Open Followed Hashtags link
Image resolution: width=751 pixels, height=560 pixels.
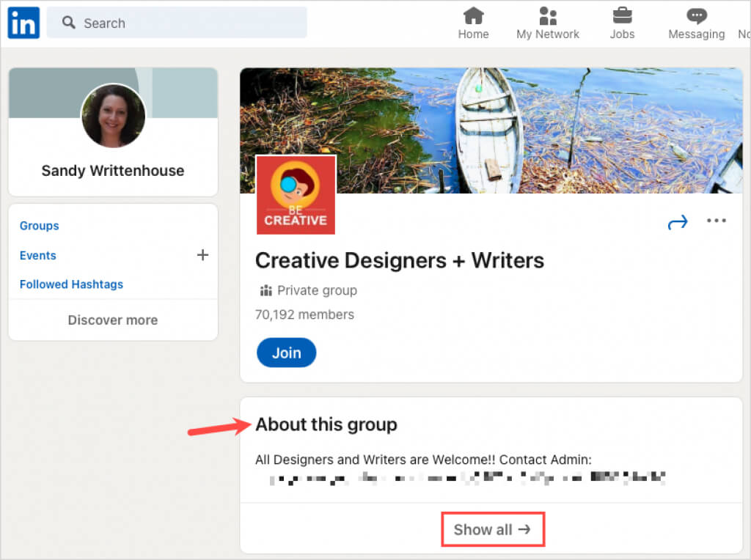click(71, 284)
